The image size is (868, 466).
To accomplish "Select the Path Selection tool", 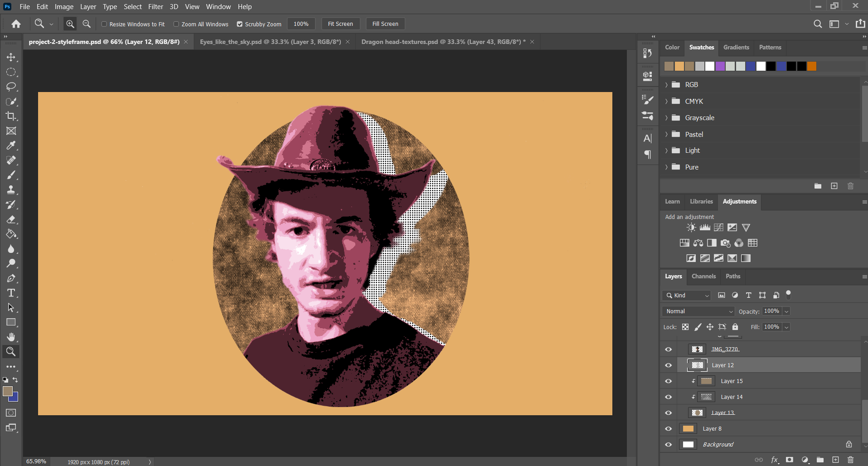I will coord(11,308).
